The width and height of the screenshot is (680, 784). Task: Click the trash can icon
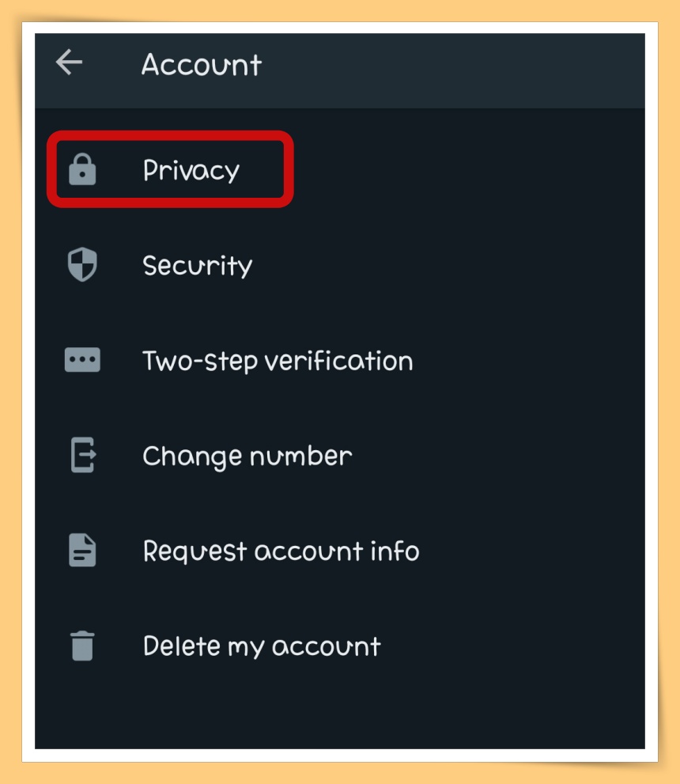(82, 646)
